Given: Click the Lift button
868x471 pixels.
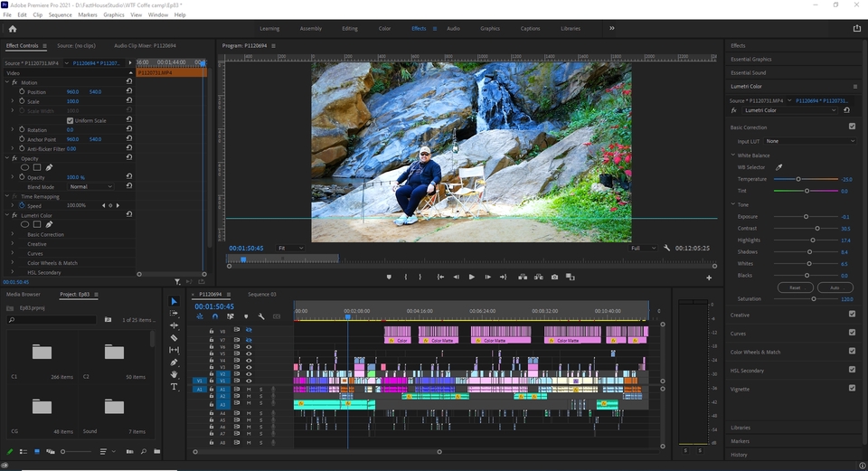Looking at the screenshot, I should (523, 277).
